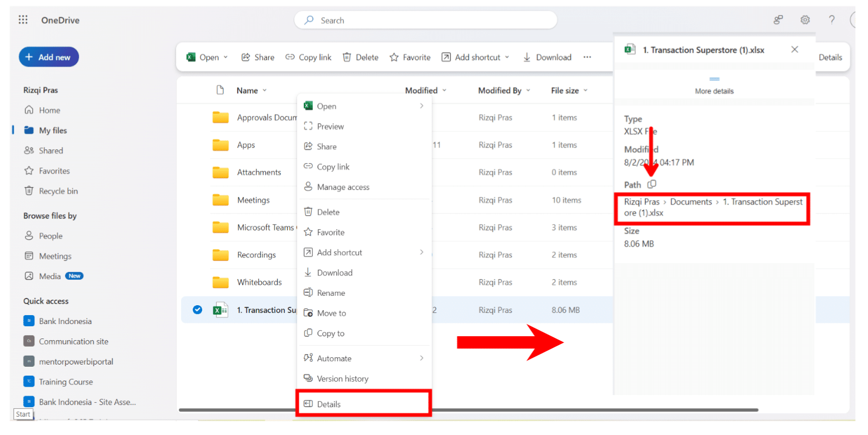The height and width of the screenshot is (435, 868).
Task: Open the more options ellipsis in toolbar
Action: coord(587,57)
